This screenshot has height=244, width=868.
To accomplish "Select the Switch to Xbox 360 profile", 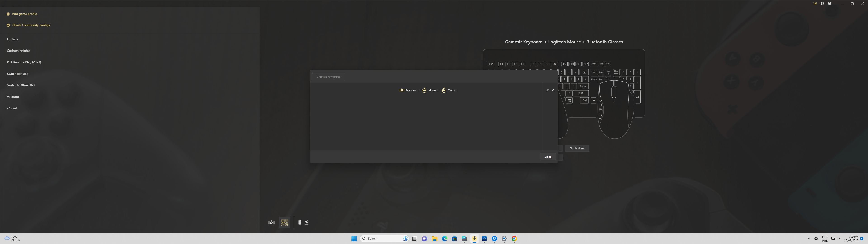I will tap(21, 85).
